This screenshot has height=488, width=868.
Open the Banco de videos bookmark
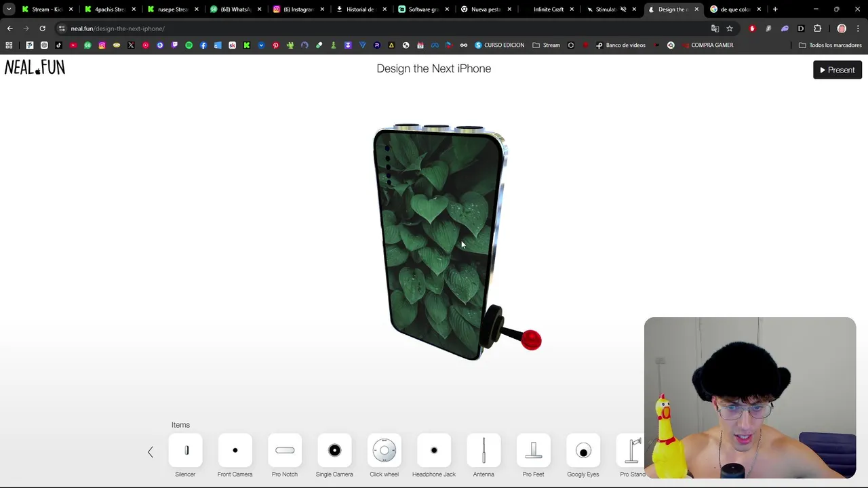tap(620, 45)
